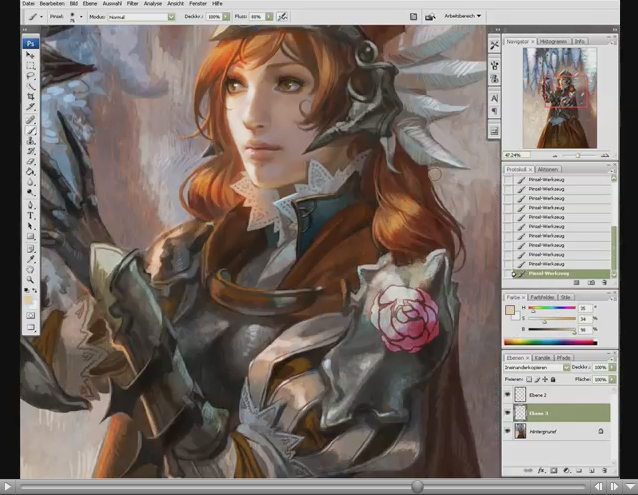The width and height of the screenshot is (638, 495).
Task: Add a layer mask to Ebene 3
Action: (x=554, y=470)
